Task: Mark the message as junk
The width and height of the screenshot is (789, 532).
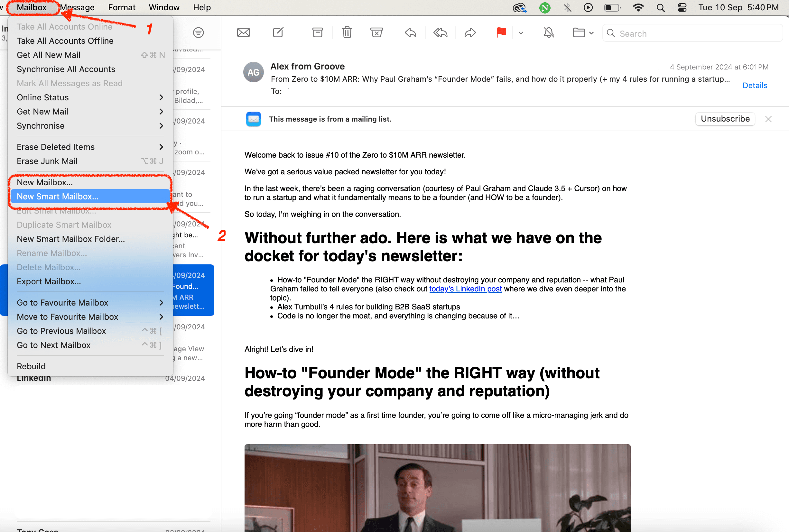Action: tap(377, 32)
